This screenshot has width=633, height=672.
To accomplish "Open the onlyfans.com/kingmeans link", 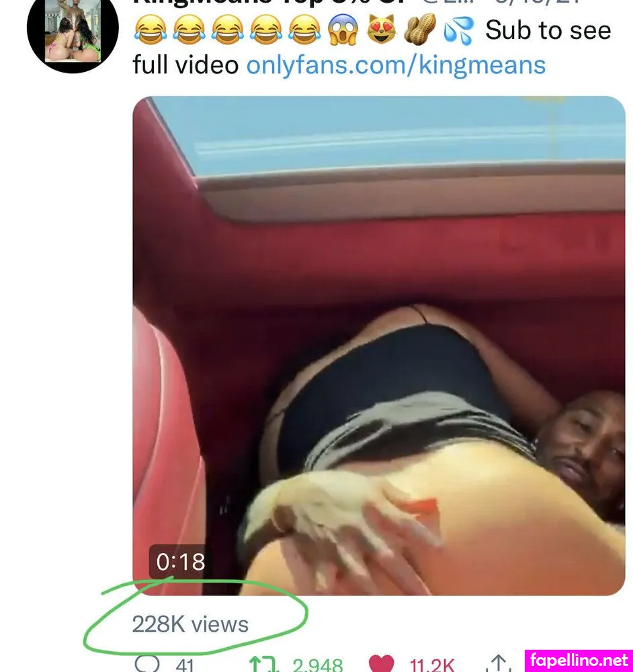I will (x=396, y=65).
